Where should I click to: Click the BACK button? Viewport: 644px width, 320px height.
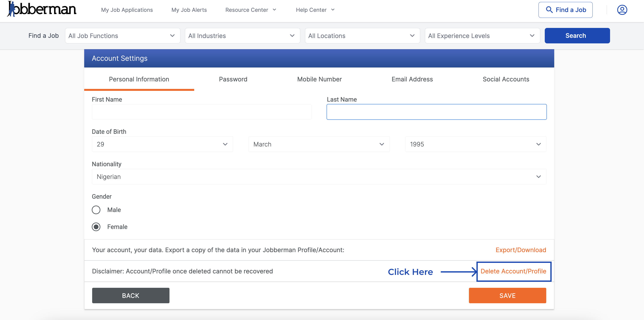point(131,296)
